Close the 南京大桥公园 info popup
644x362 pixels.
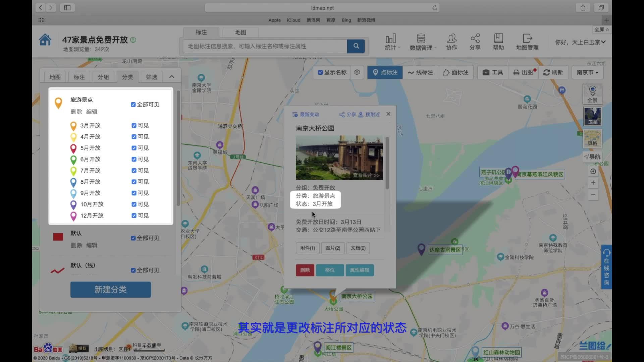388,114
